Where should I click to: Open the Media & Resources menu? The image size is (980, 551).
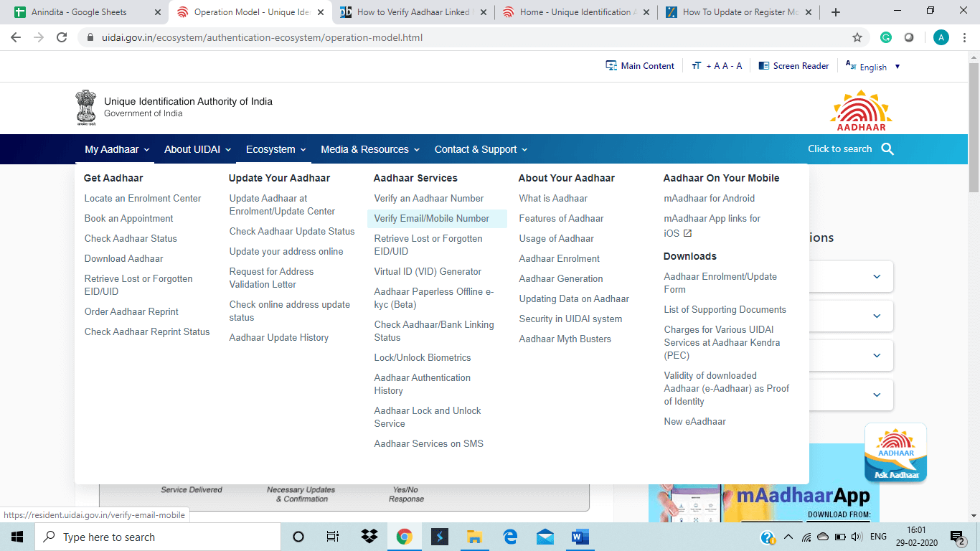(x=370, y=149)
